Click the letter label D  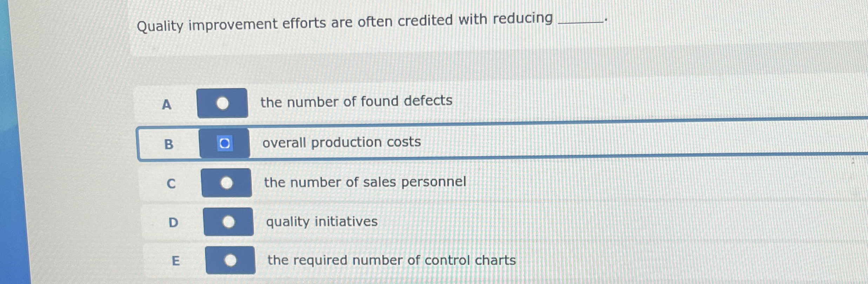(x=173, y=223)
